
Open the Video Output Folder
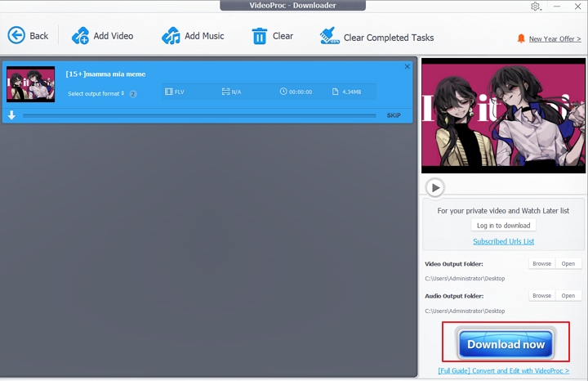click(568, 263)
